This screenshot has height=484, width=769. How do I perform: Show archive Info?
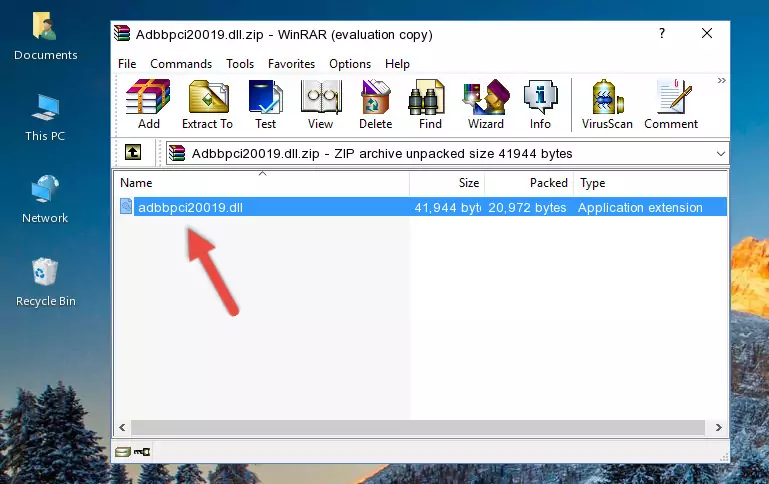(540, 104)
